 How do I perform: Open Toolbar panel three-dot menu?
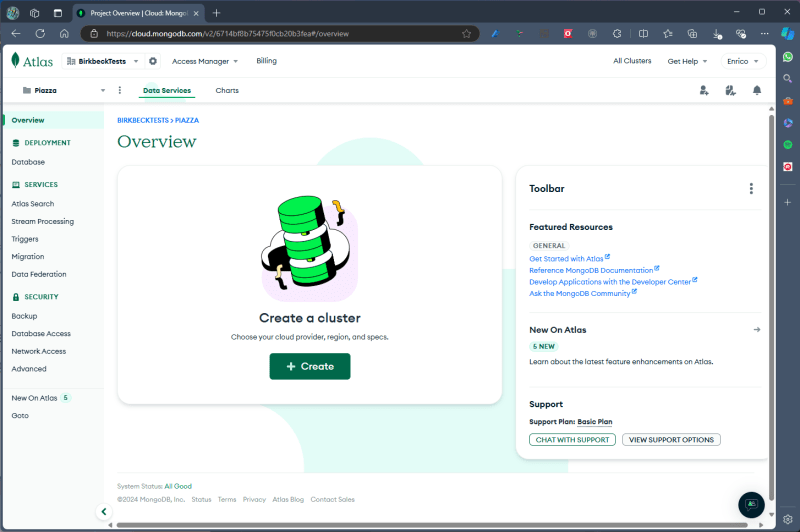pyautogui.click(x=751, y=189)
